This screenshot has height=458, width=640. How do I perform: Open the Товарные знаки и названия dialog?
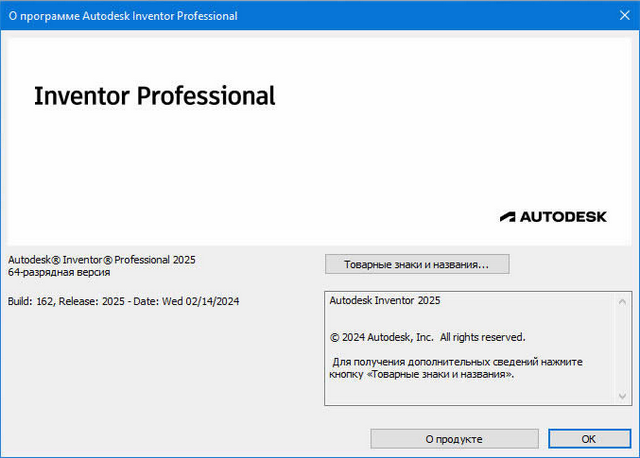click(x=417, y=265)
